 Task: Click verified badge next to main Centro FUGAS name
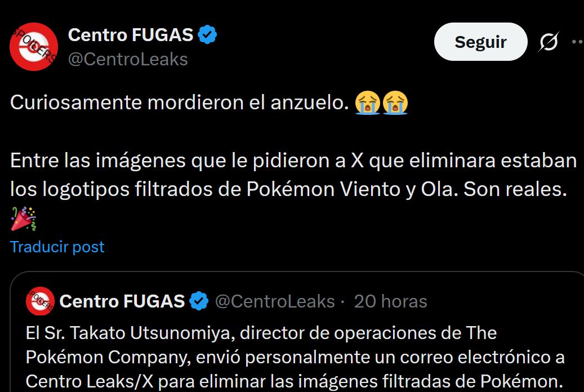click(208, 35)
